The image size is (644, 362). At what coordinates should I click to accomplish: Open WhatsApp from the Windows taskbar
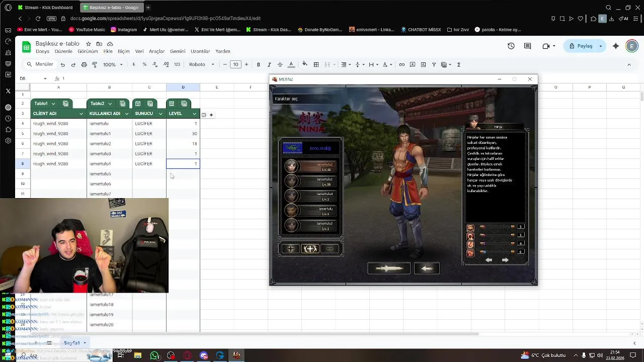154,355
